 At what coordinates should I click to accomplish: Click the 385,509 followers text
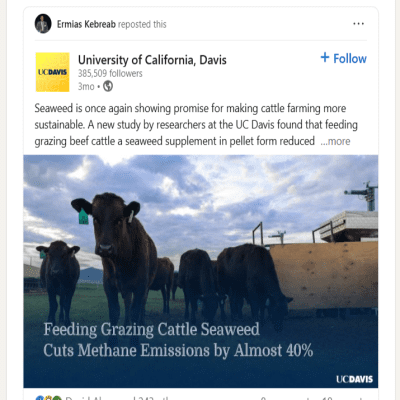(x=110, y=73)
